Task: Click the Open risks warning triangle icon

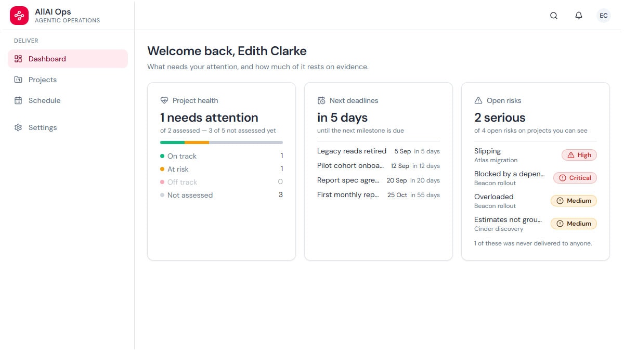Action: 478,100
